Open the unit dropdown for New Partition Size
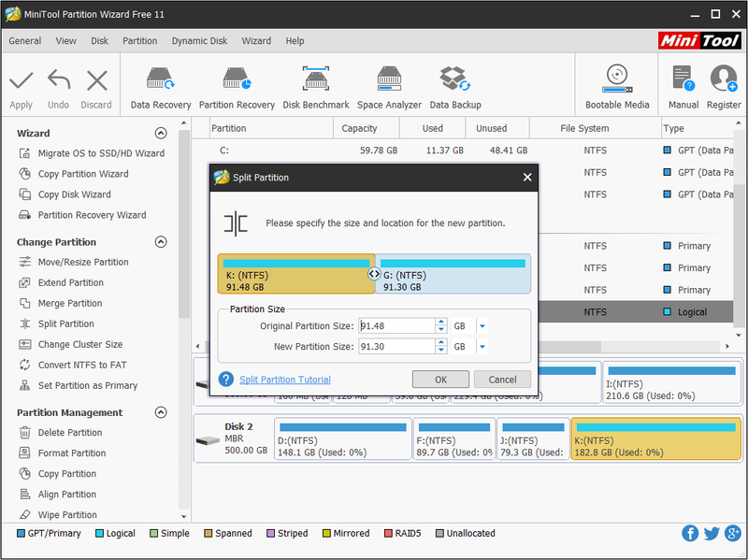Viewport: 748px width, 560px height. click(x=482, y=347)
